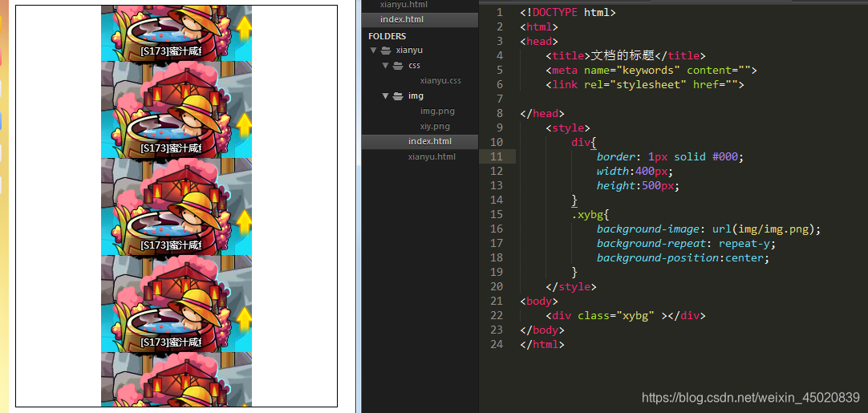This screenshot has height=413, width=868.
Task: Click line number 24 in the gutter
Action: click(497, 344)
